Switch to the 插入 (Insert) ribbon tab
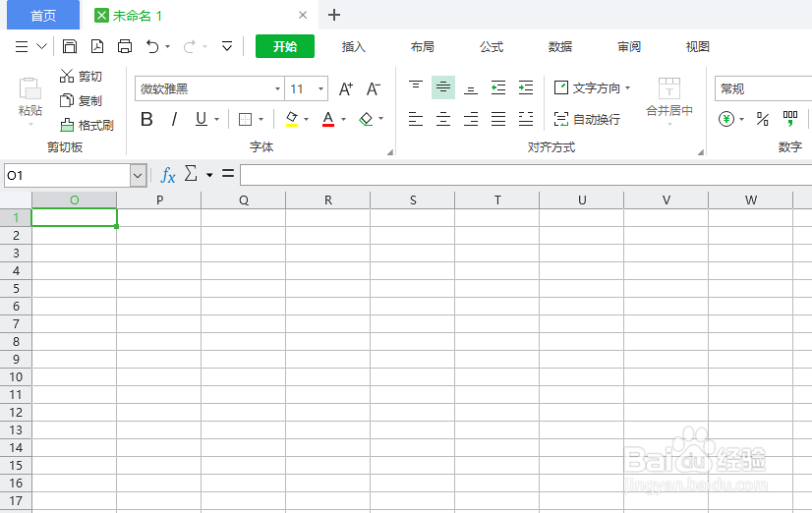This screenshot has height=513, width=812. (354, 46)
